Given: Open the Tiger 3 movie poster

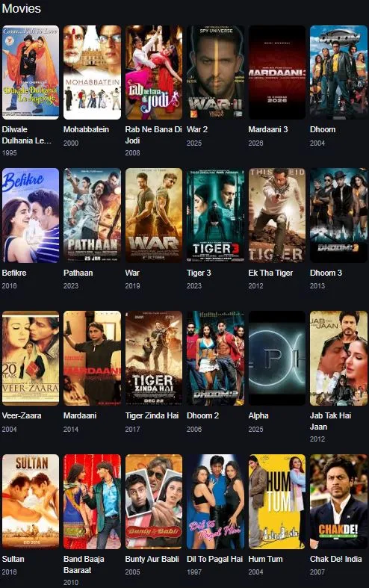Looking at the screenshot, I should tap(215, 215).
